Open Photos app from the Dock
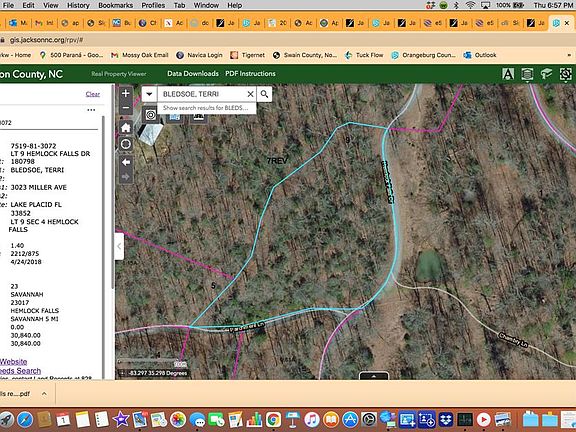The width and height of the screenshot is (576, 432). 178,419
